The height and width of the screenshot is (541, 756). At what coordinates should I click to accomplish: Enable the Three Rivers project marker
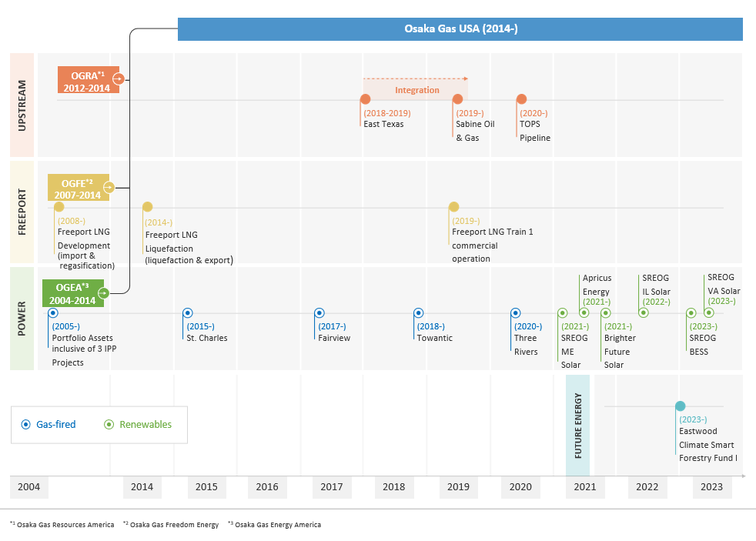point(515,313)
